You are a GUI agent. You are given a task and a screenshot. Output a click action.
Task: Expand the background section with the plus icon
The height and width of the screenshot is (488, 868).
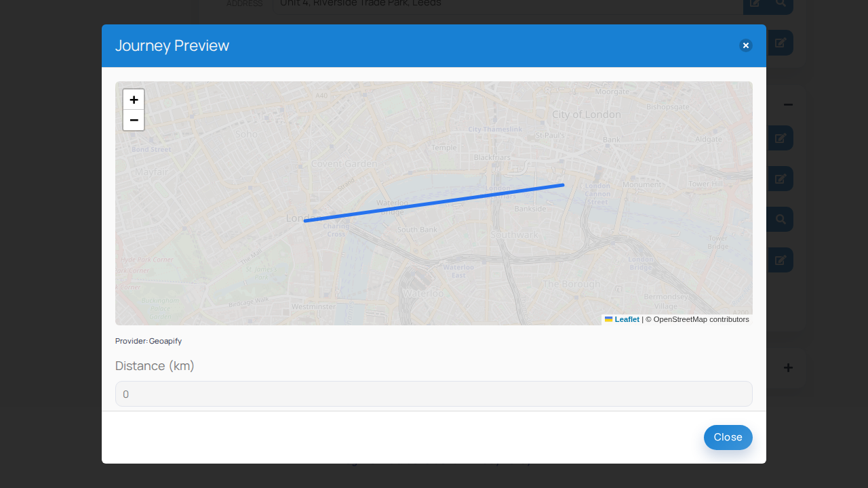click(788, 368)
